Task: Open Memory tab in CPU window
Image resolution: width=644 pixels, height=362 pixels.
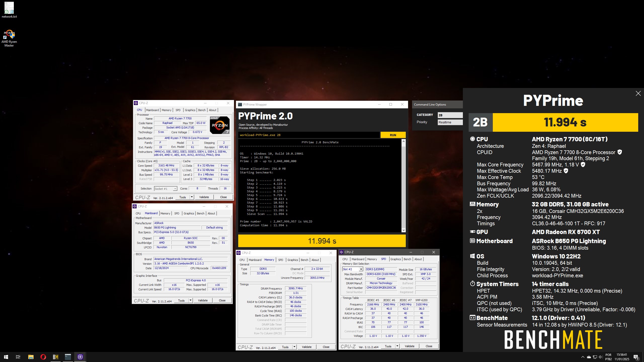Action: [x=167, y=110]
